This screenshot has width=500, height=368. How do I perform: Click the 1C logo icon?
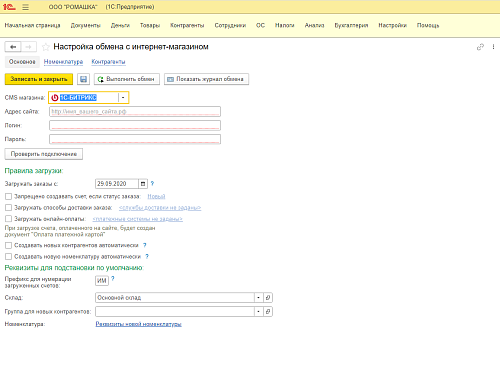[x=9, y=7]
